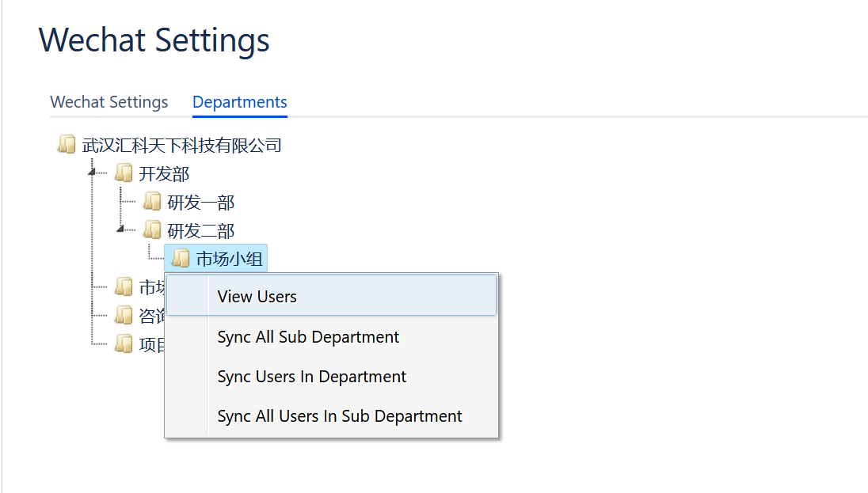Choose Sync Users In Department
This screenshot has height=493, width=868.
(311, 377)
